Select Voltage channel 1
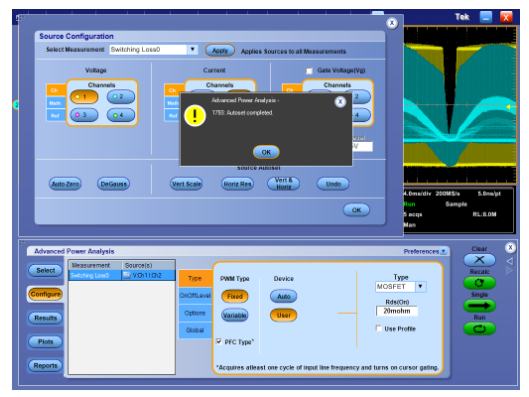The width and height of the screenshot is (529, 397). point(84,97)
